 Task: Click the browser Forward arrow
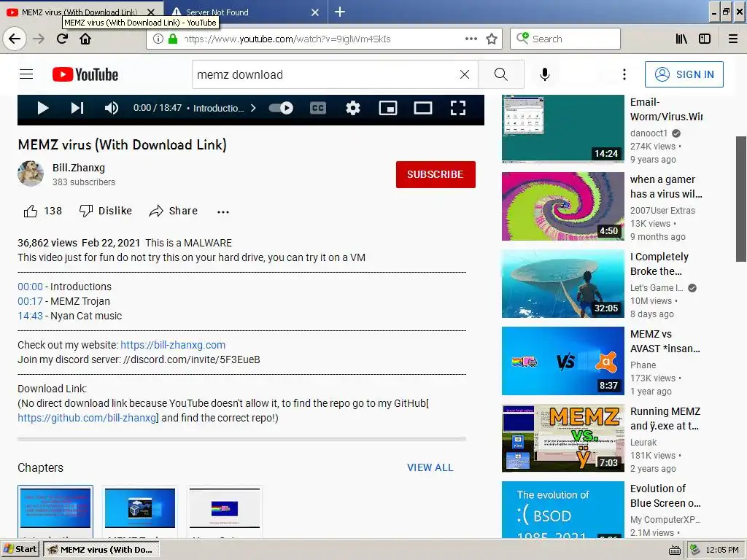pyautogui.click(x=39, y=39)
